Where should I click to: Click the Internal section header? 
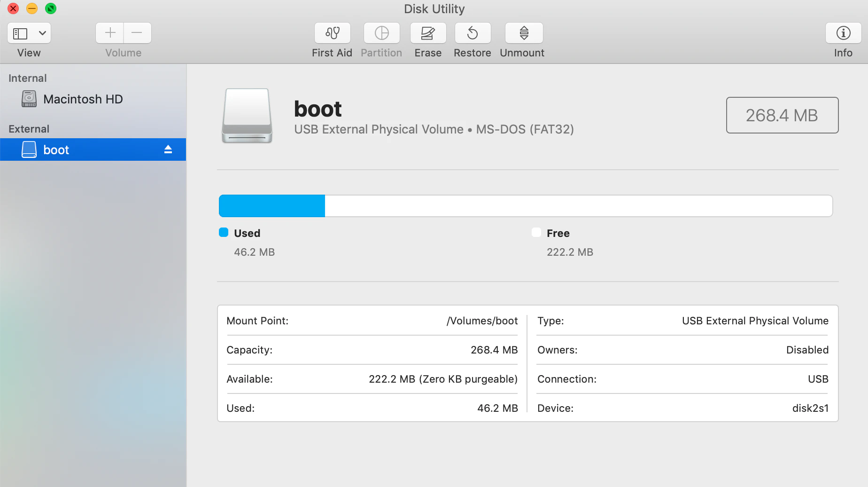tap(28, 78)
